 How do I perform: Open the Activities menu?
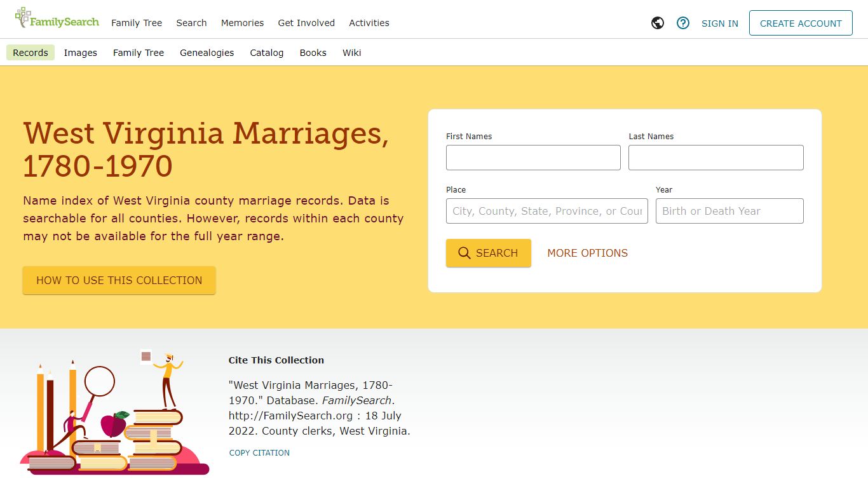(369, 23)
